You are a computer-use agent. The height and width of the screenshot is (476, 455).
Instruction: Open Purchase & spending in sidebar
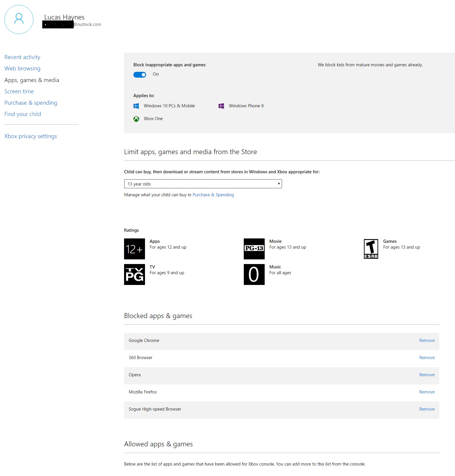click(x=31, y=103)
